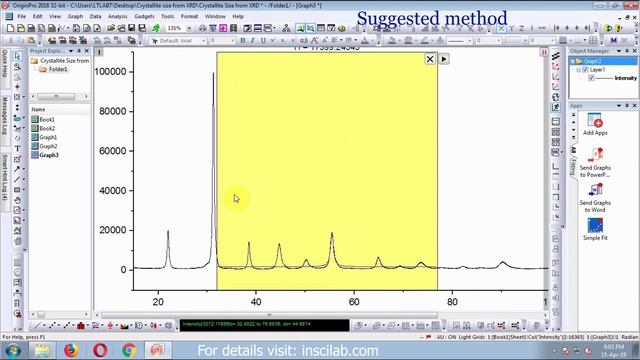The height and width of the screenshot is (360, 640).
Task: Click the graph horizontal scrollbar
Action: (x=269, y=315)
